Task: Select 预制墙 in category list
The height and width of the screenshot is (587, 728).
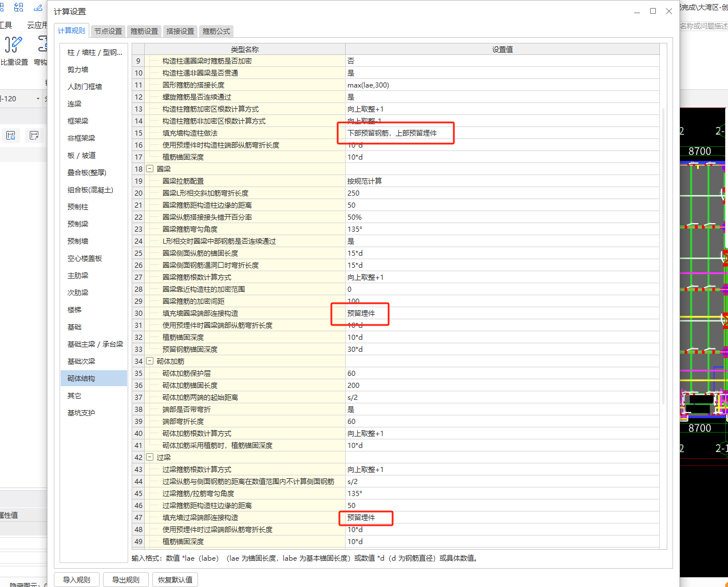Action: [x=94, y=241]
